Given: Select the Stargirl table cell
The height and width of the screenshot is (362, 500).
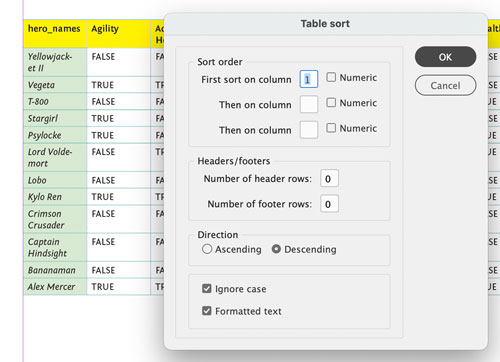Looking at the screenshot, I should click(x=55, y=118).
